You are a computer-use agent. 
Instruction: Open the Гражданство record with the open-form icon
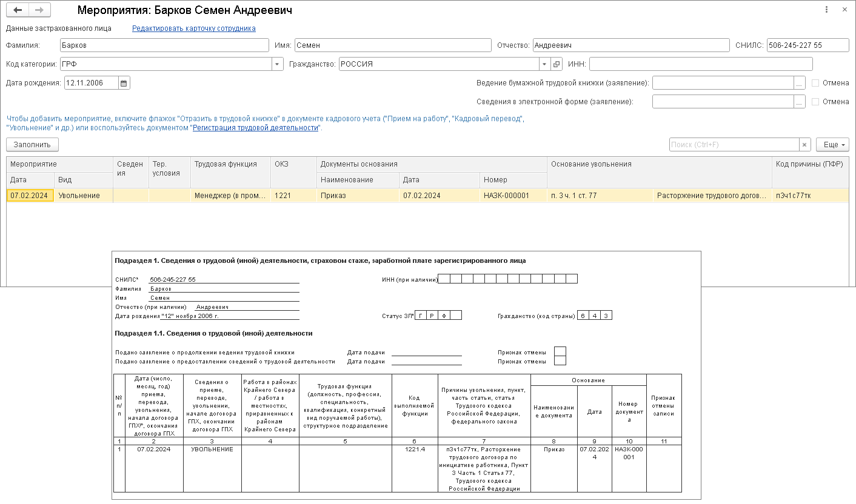tap(557, 64)
